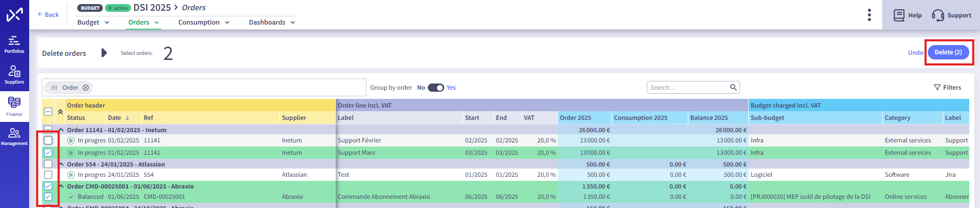Open Filters

[947, 88]
